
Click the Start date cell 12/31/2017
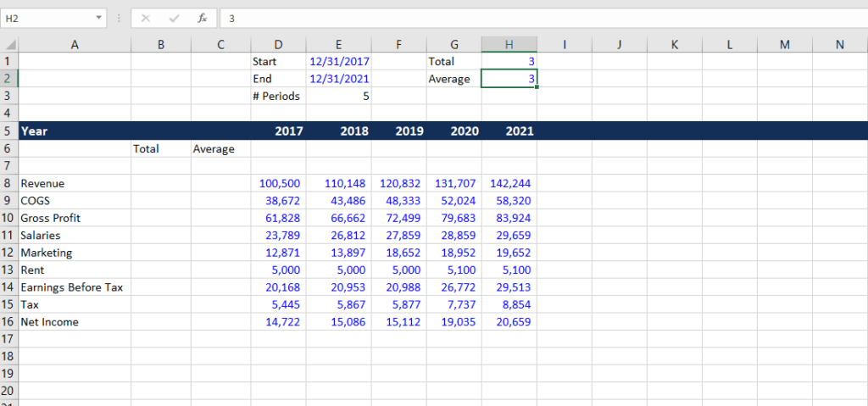tap(339, 62)
